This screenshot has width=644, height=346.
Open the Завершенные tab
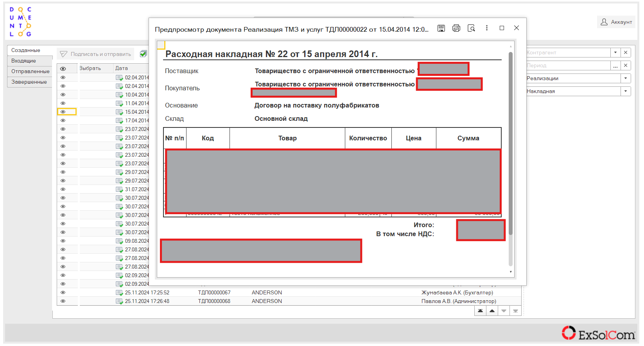[30, 82]
